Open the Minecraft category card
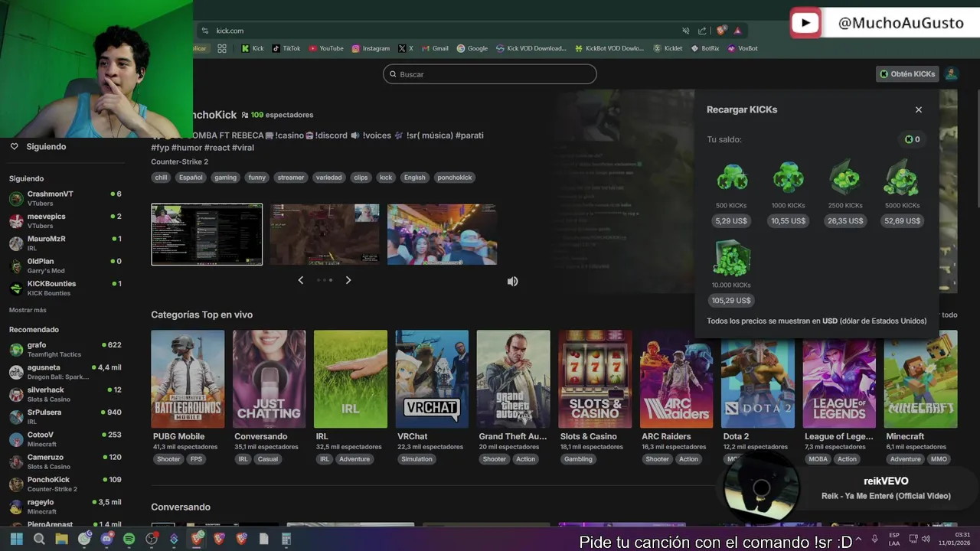 (920, 379)
